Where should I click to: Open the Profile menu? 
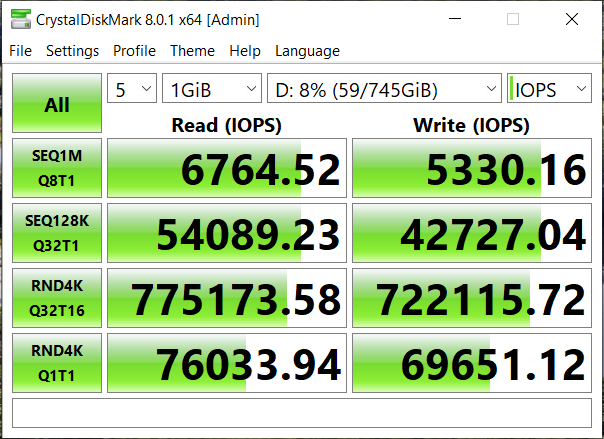[x=134, y=51]
